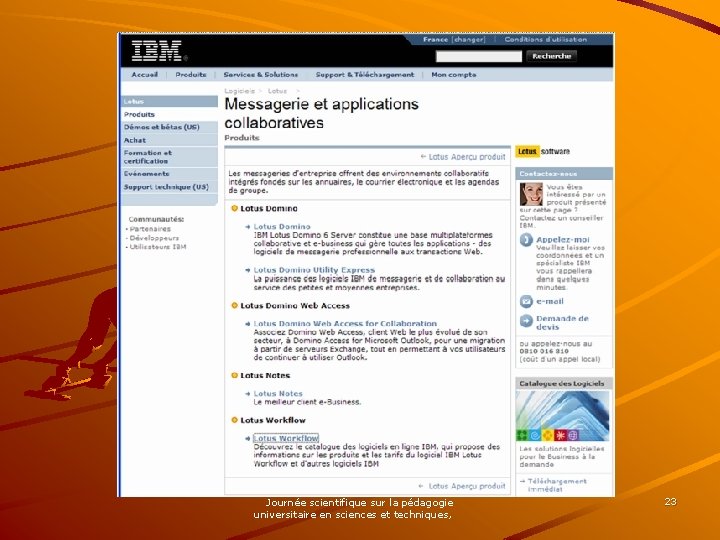The height and width of the screenshot is (540, 720).
Task: Open Lotus Domino Web Access for Collaboration
Action: (345, 323)
